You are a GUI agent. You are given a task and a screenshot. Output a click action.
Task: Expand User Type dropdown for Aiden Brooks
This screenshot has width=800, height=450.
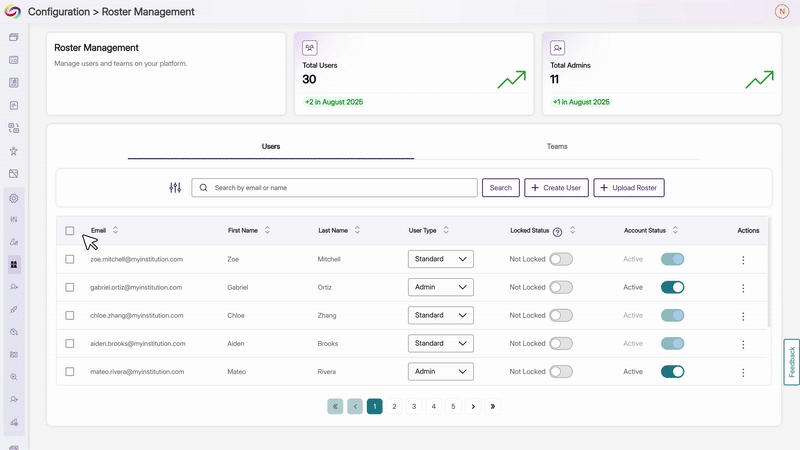coord(441,343)
